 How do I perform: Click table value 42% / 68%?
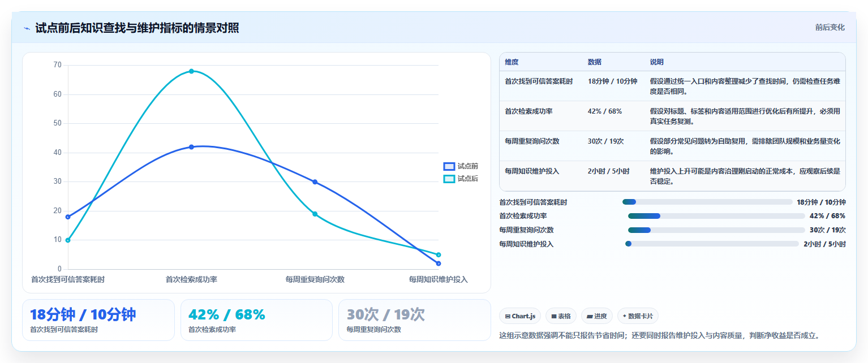click(x=605, y=111)
